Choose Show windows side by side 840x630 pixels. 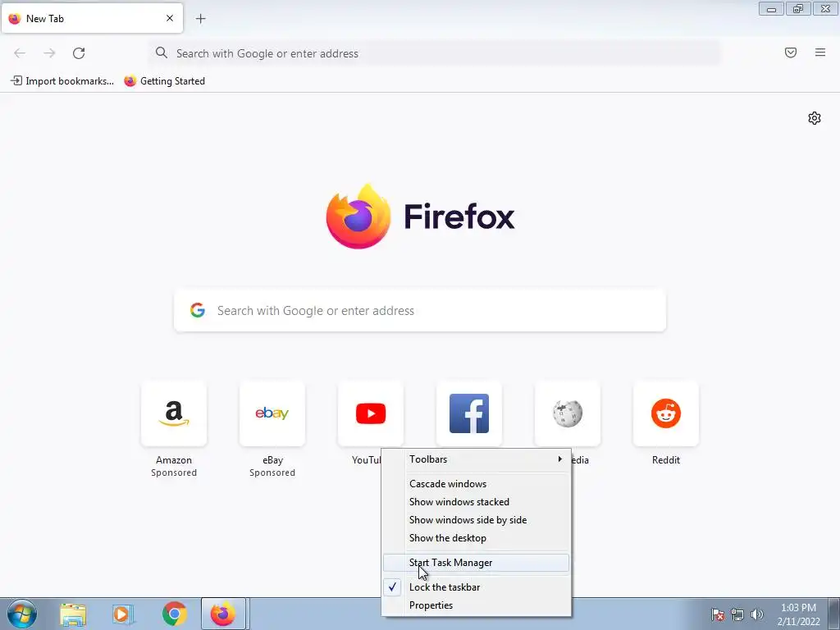coord(477,520)
